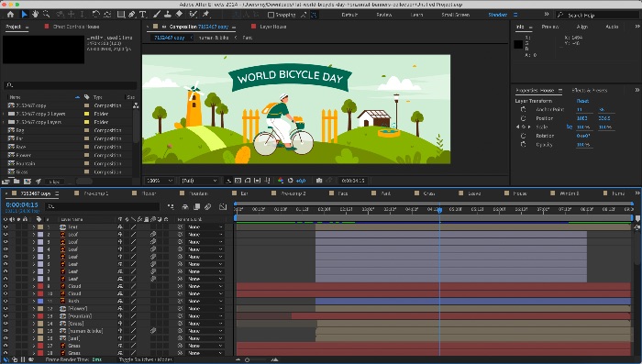The image size is (642, 364).
Task: Select the Clone Stamp tool
Action: pos(168,15)
